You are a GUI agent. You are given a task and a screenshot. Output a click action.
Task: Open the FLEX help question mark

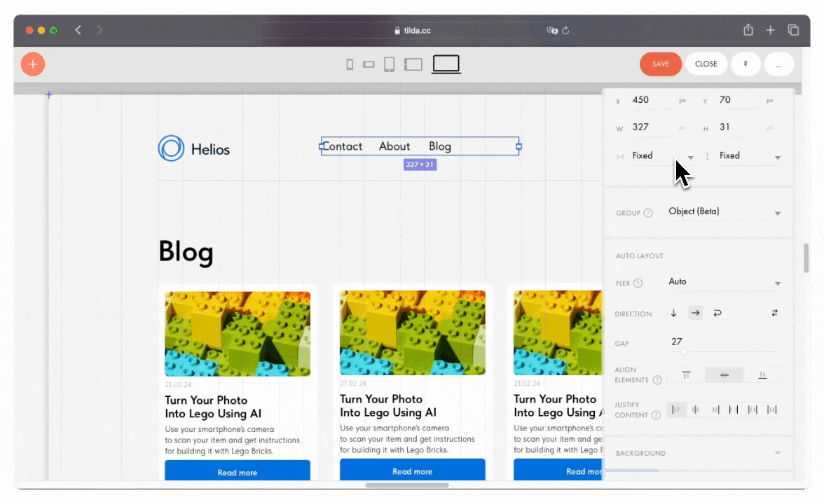click(638, 283)
